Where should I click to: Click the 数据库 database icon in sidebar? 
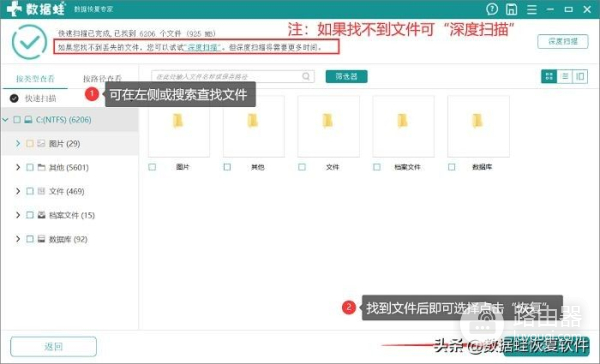click(x=41, y=239)
